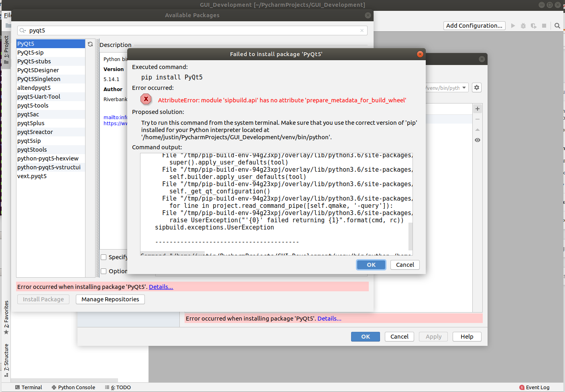Viewport: 565px width, 392px height.
Task: Click the Manage Repositories button
Action: click(x=110, y=299)
